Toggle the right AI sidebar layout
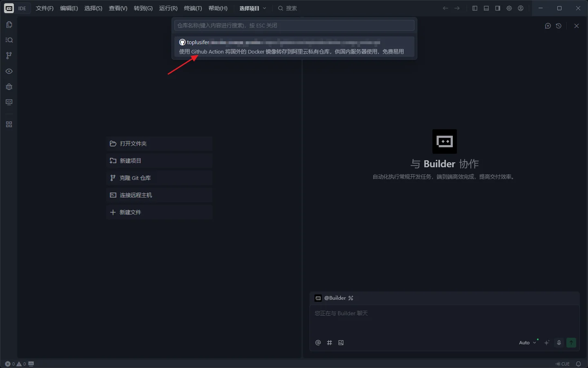588x368 pixels. coord(497,8)
